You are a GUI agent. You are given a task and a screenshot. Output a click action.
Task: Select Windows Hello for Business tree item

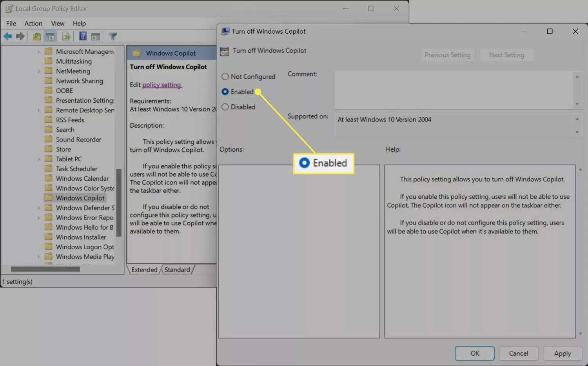point(85,227)
